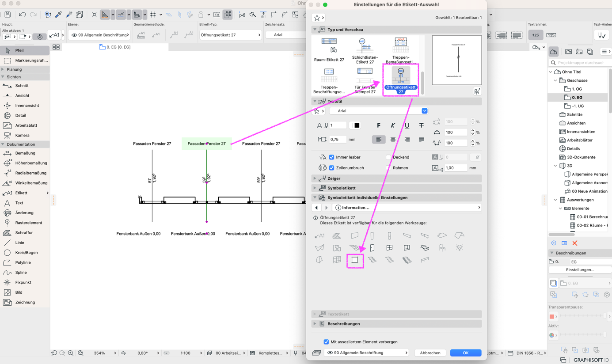This screenshot has height=364, width=612.
Task: Select the Pfeil arrow tool
Action: coord(25,50)
